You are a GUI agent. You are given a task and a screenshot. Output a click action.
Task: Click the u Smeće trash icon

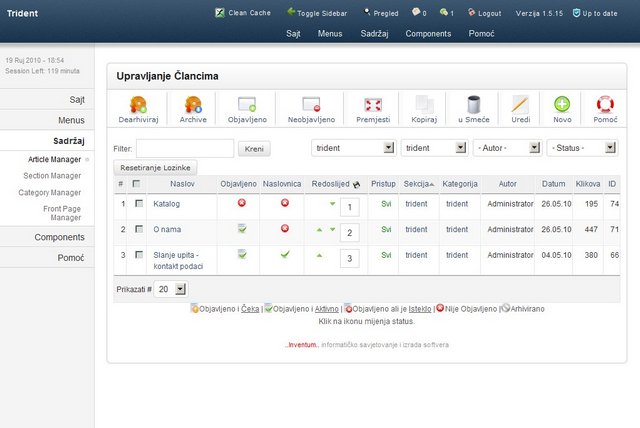(x=474, y=104)
